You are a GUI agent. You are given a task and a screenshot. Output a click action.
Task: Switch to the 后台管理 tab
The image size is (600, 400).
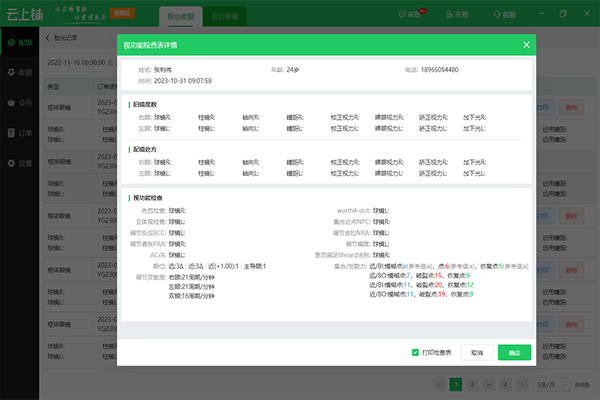225,17
